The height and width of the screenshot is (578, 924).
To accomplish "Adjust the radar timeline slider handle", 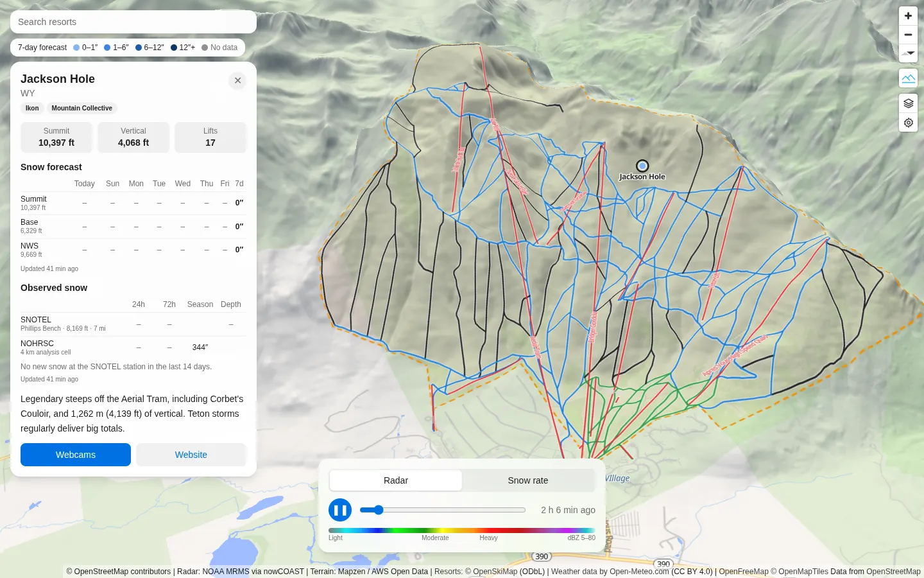I will 379,510.
